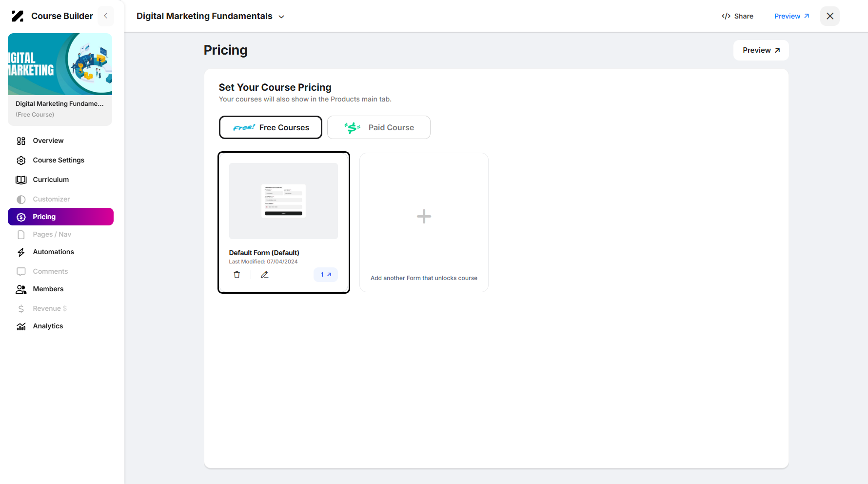
Task: Select the Paid Course pricing option
Action: click(x=379, y=127)
